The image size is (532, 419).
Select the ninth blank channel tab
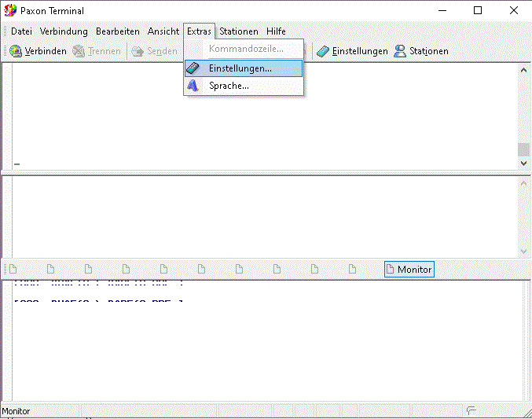click(x=314, y=270)
